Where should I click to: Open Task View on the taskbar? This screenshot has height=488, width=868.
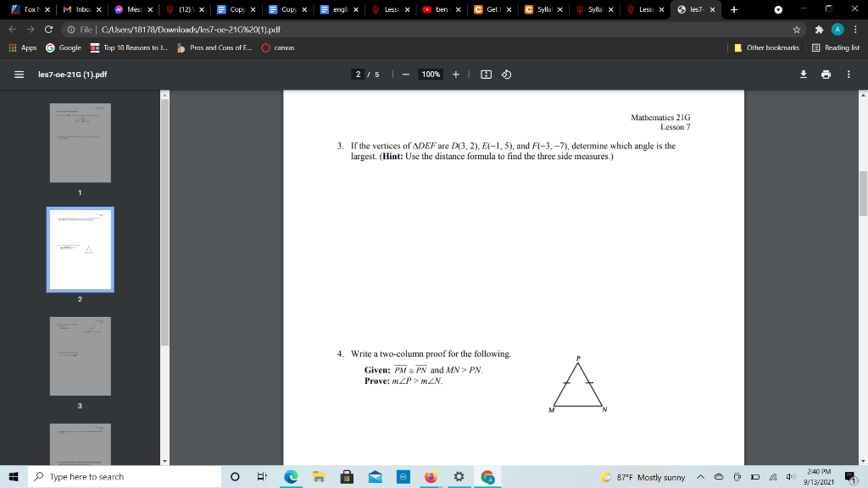262,476
